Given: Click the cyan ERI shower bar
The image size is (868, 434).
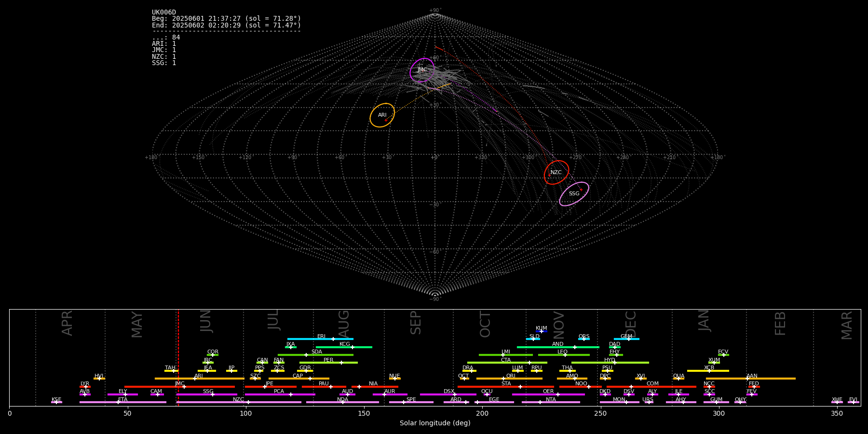Looking at the screenshot, I should pyautogui.click(x=320, y=339).
